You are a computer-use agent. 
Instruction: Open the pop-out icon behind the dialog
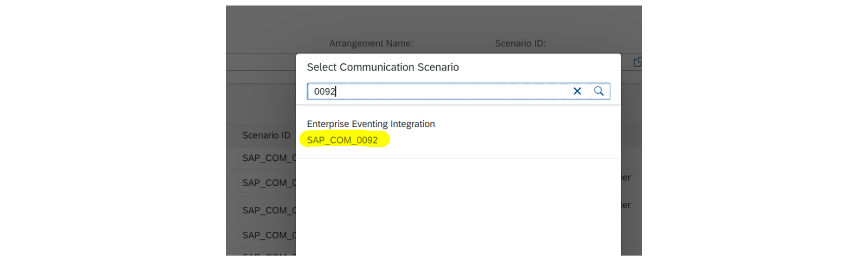[637, 62]
